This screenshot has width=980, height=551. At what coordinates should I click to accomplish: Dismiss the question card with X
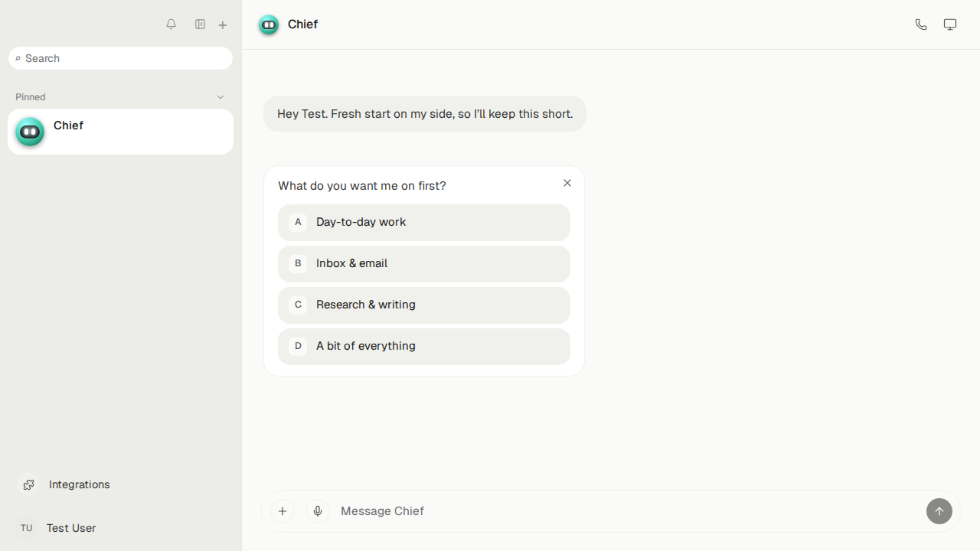pyautogui.click(x=567, y=183)
